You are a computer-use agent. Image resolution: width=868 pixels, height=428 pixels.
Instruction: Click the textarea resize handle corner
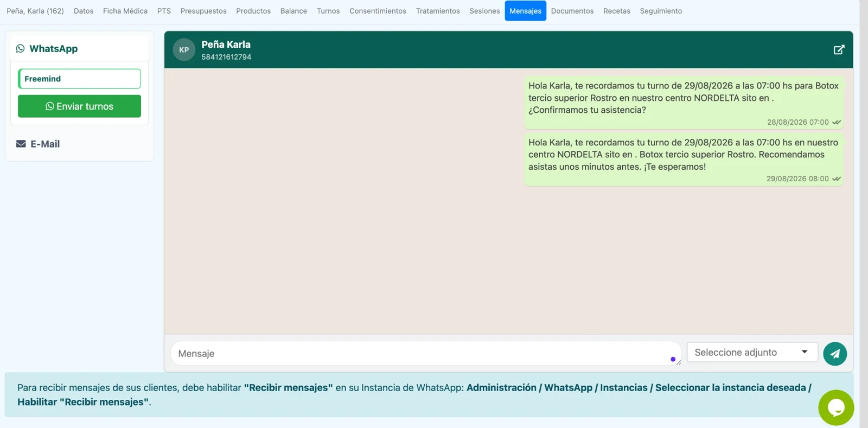678,362
